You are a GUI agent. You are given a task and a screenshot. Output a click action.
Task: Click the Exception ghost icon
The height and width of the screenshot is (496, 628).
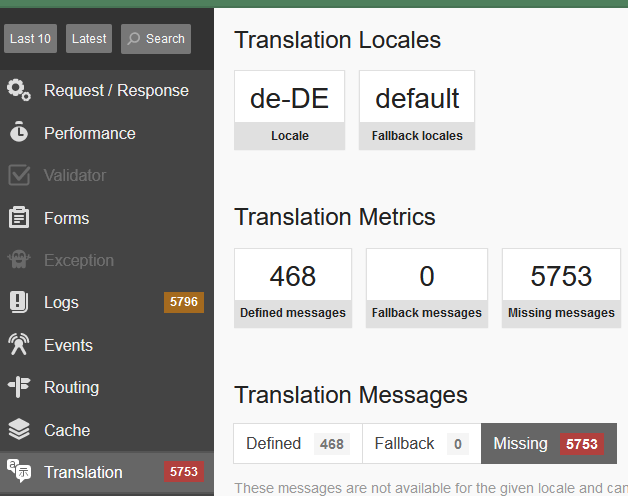tap(19, 259)
